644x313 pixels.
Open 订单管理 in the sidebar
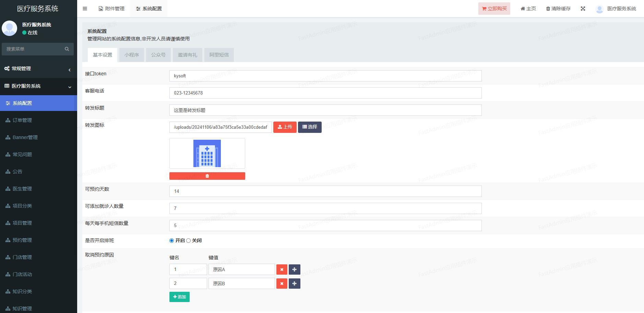pos(22,120)
